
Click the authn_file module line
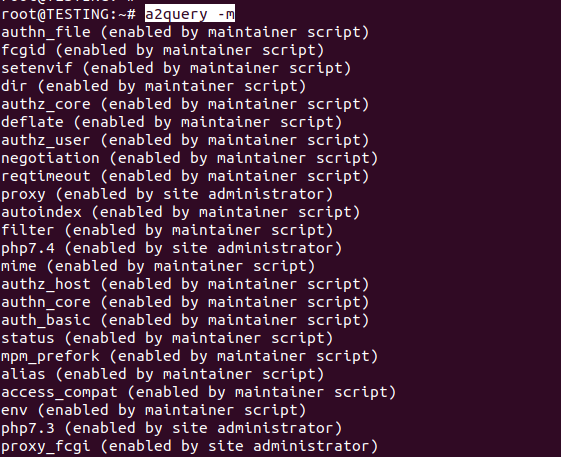tap(185, 32)
